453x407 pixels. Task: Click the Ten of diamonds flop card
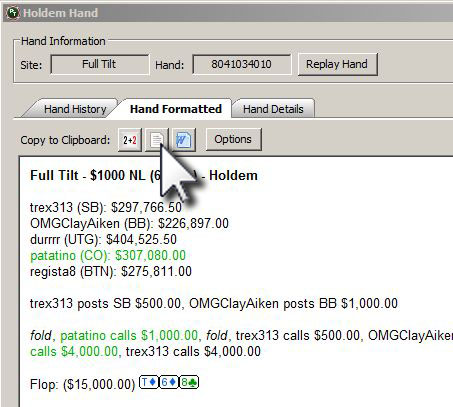click(x=149, y=382)
